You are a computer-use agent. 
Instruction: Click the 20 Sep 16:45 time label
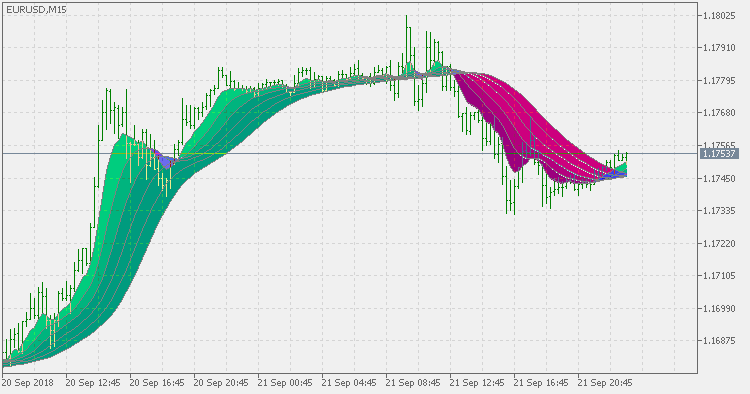(x=157, y=383)
